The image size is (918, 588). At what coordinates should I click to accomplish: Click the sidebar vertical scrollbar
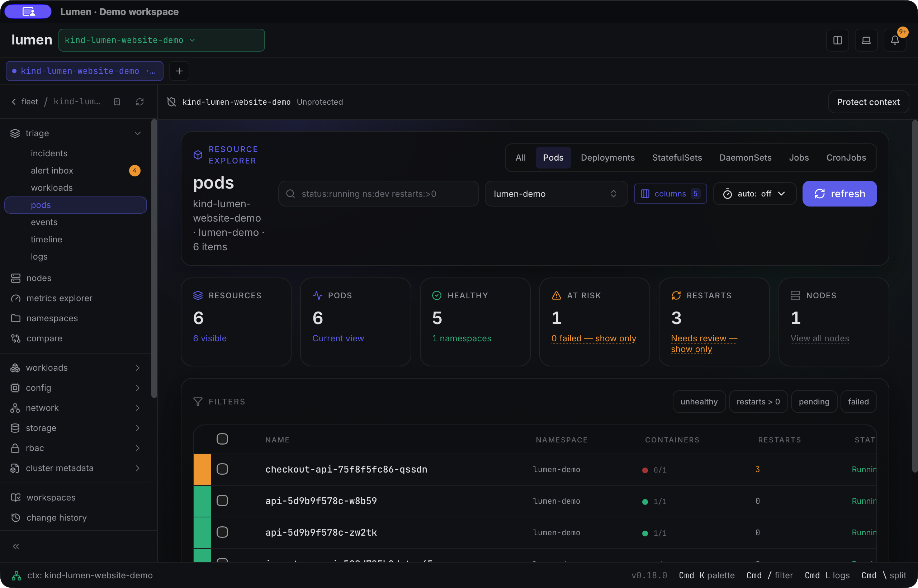tap(154, 259)
